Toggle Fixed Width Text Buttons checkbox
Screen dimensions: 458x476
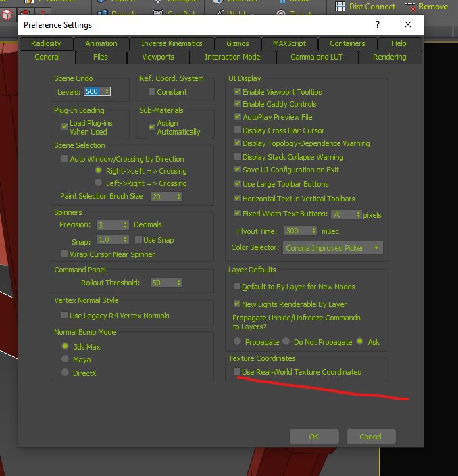click(x=238, y=213)
